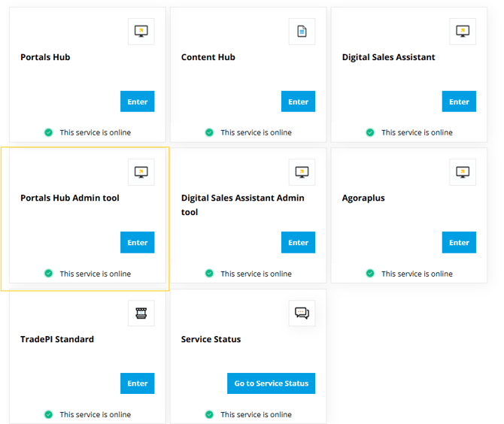The image size is (504, 424).
Task: Go to Service Status page
Action: pos(271,383)
